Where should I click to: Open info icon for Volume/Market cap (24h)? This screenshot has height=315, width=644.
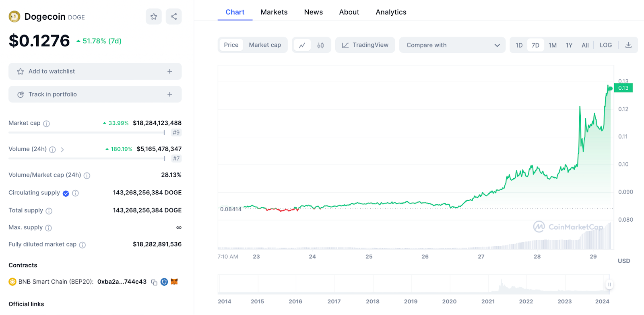pyautogui.click(x=87, y=175)
